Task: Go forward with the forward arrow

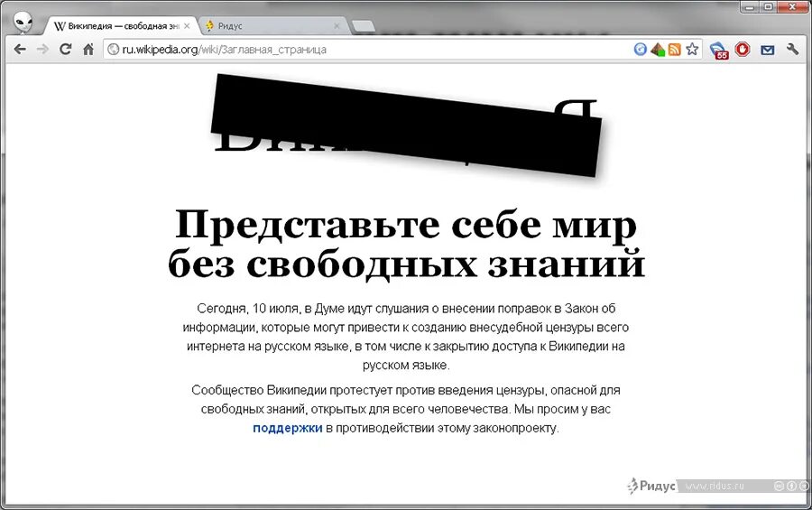Action: pyautogui.click(x=42, y=50)
